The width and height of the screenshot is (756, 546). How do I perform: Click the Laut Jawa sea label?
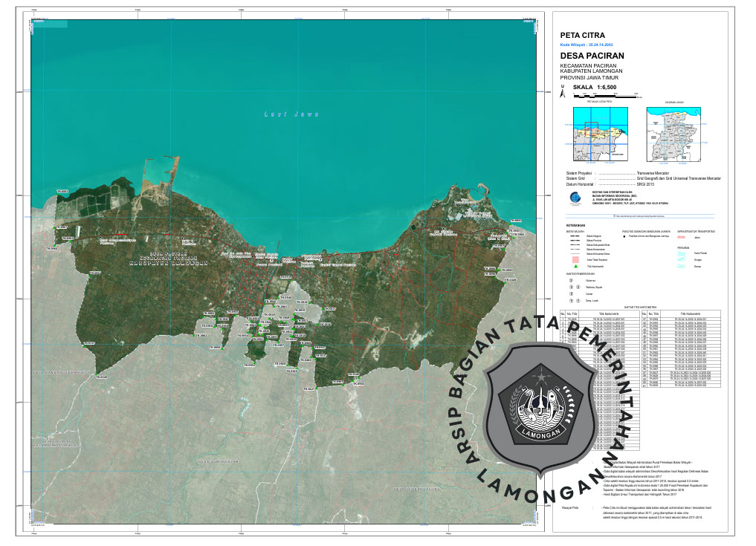pyautogui.click(x=291, y=114)
